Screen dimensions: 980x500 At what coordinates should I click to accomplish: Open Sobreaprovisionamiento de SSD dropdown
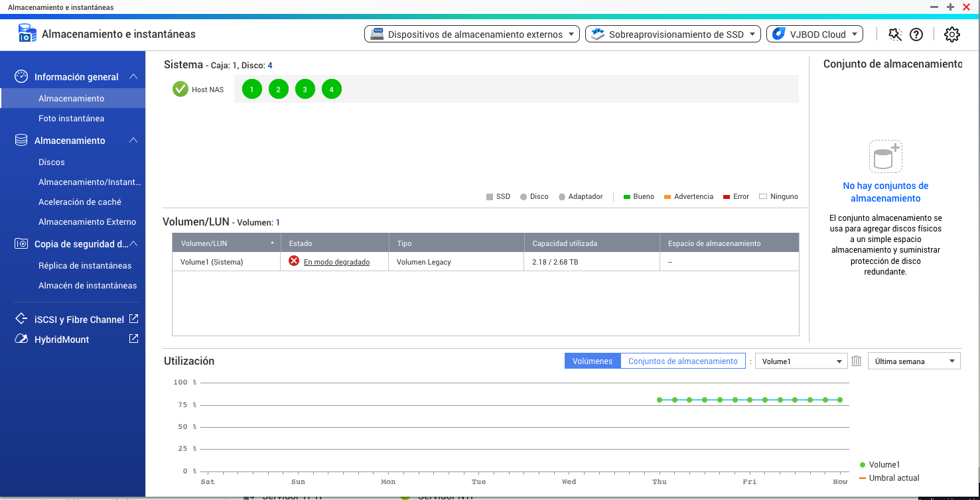(673, 34)
